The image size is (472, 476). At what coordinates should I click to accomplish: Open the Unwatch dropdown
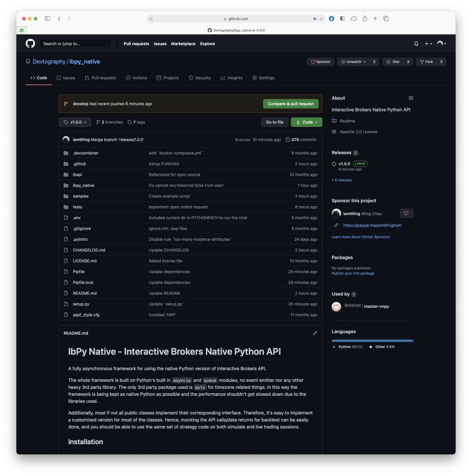[x=353, y=62]
